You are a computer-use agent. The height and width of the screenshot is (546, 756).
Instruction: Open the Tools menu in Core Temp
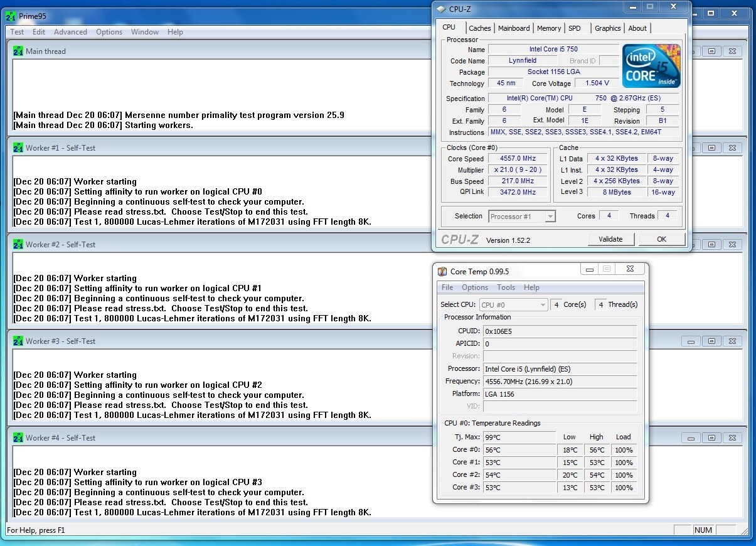(506, 287)
